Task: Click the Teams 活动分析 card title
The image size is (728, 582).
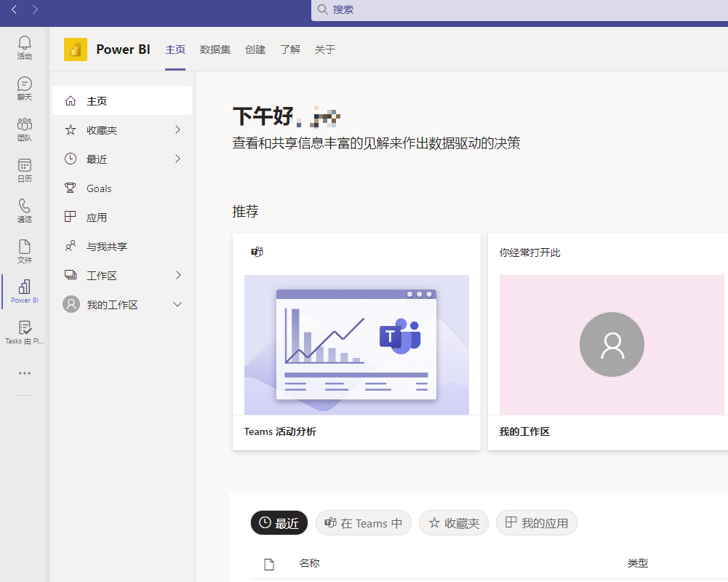Action: 280,431
